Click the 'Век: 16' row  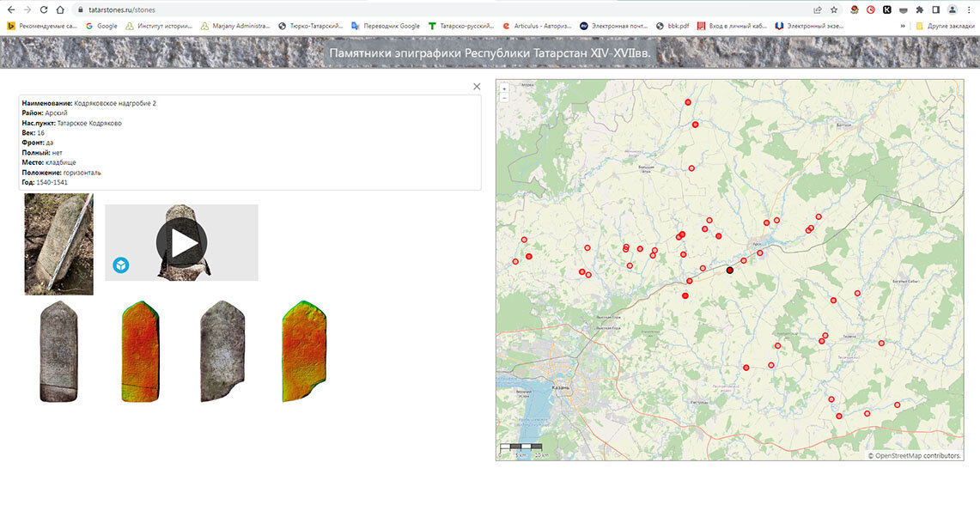tap(33, 133)
